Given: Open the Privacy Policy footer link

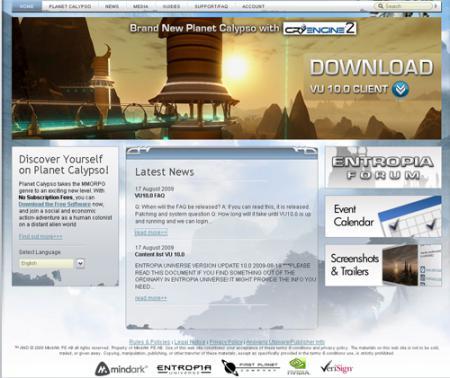Looking at the screenshot, I should point(226,342).
